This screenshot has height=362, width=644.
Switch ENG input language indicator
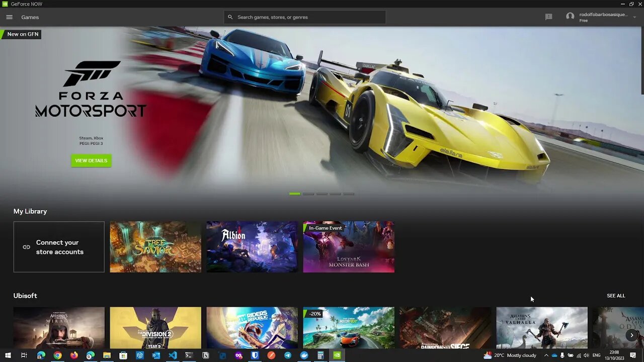pyautogui.click(x=597, y=355)
